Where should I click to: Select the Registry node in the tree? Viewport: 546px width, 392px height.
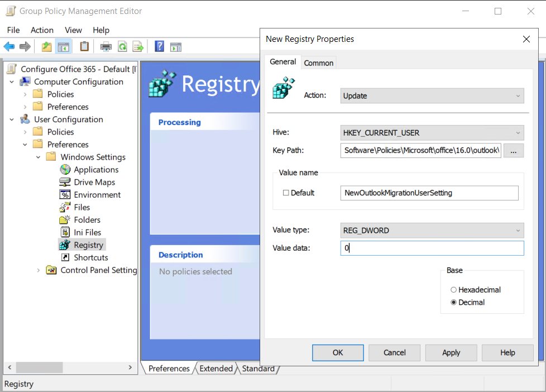[x=82, y=245]
